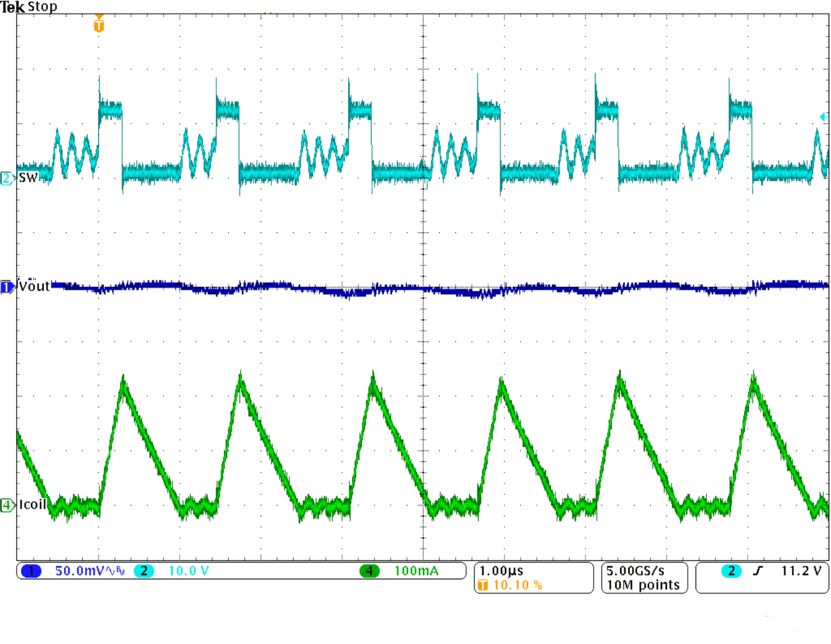
Task: Click the Stop acquisition status label
Action: click(44, 7)
